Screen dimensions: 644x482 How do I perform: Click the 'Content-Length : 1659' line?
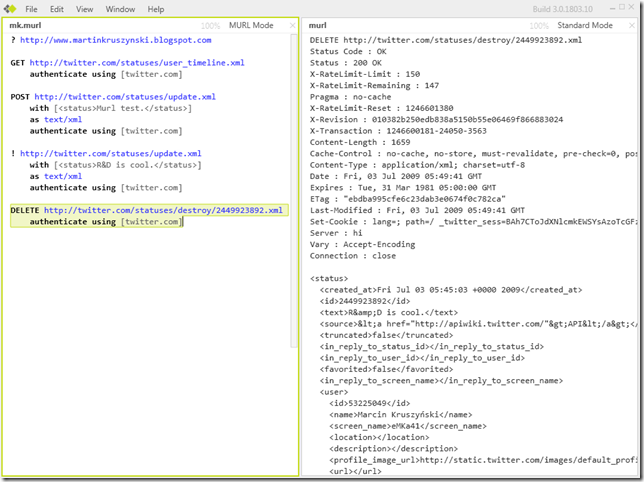tap(360, 142)
